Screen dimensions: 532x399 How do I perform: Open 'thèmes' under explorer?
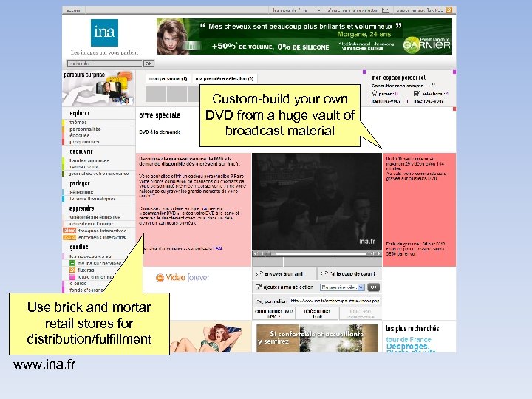(x=78, y=122)
